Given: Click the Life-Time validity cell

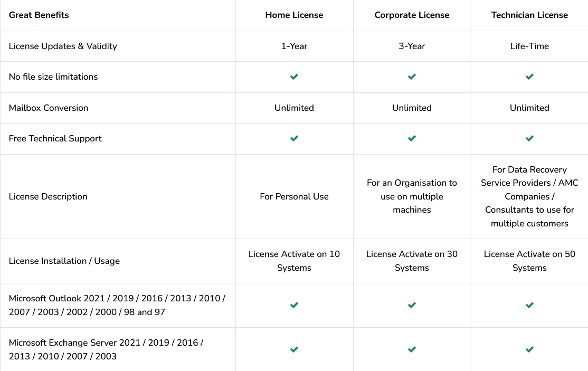Looking at the screenshot, I should coord(529,46).
